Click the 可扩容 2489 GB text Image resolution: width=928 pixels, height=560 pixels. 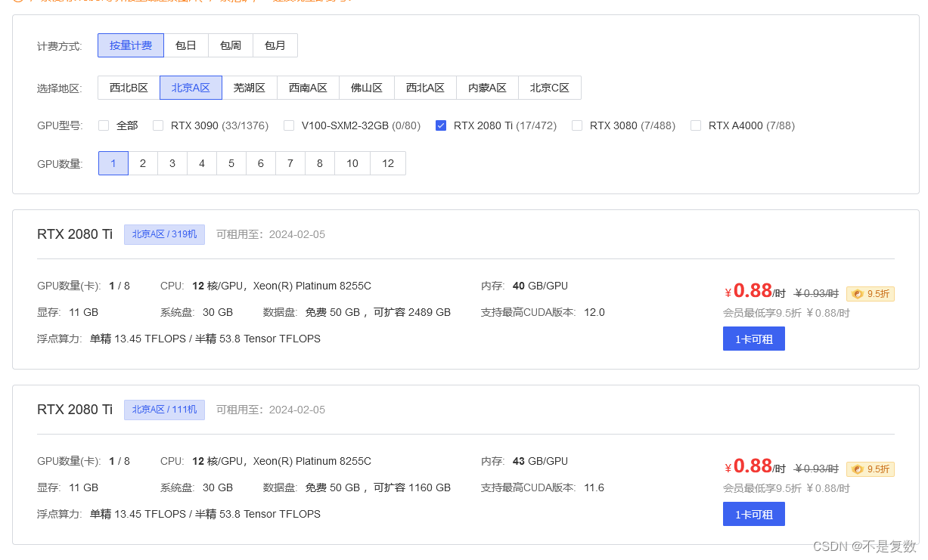[x=412, y=312]
